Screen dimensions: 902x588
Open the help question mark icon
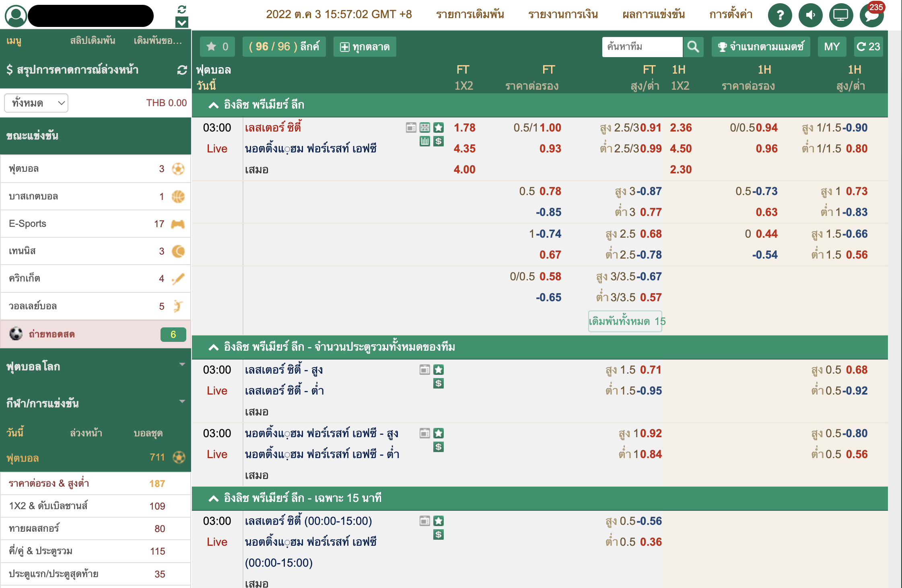click(x=780, y=15)
